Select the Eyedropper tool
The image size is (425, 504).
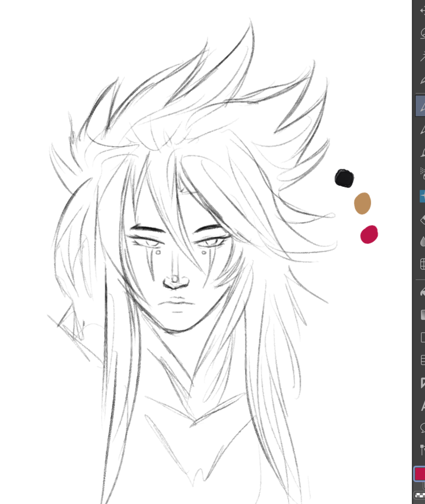point(422,80)
